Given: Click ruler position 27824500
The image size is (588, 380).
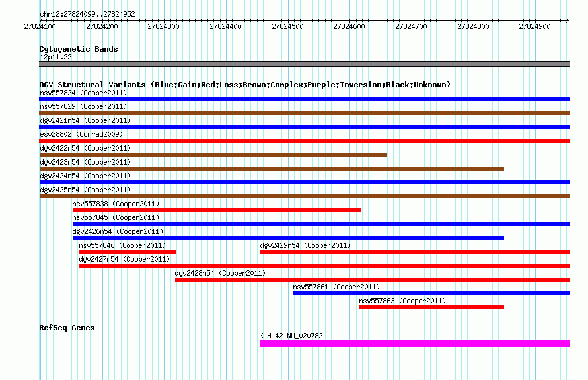Looking at the screenshot, I should 287,26.
